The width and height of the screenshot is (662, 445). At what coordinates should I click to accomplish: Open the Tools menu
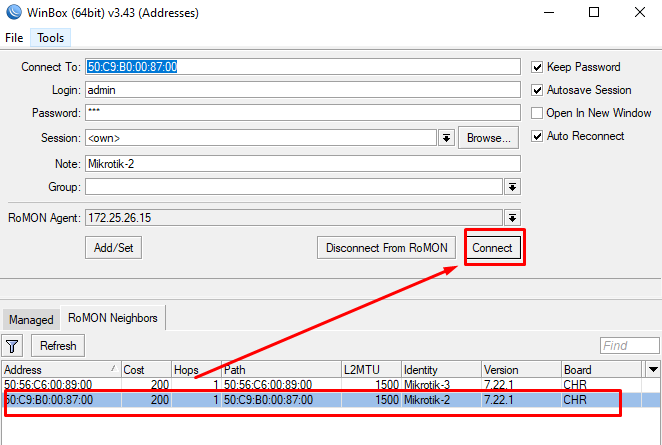point(50,38)
